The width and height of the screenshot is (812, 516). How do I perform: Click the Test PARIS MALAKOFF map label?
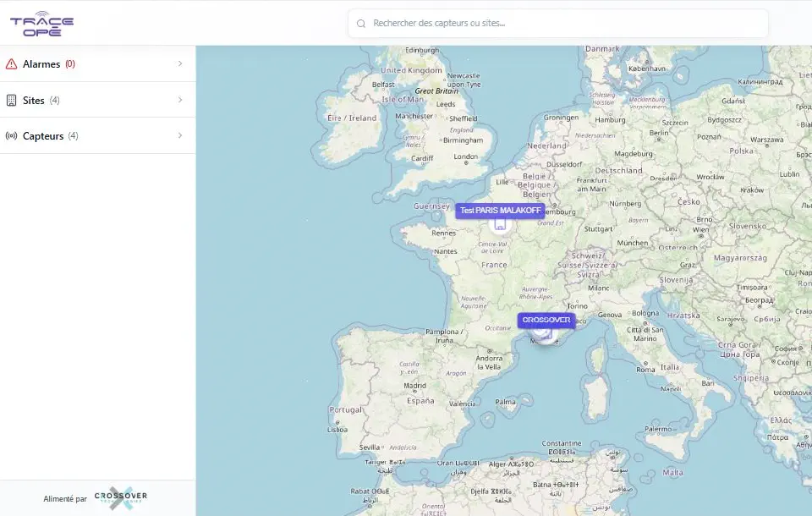click(499, 211)
